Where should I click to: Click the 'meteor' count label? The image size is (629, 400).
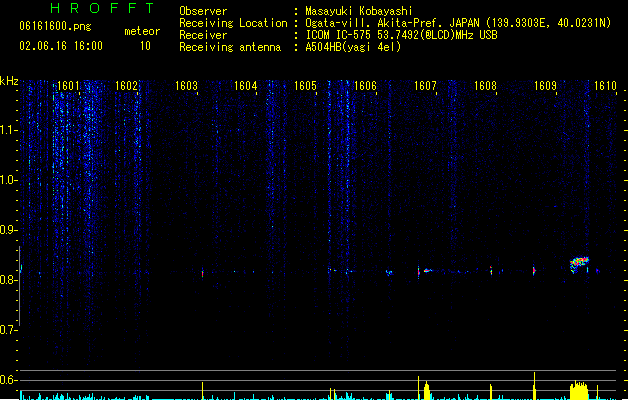[142, 31]
